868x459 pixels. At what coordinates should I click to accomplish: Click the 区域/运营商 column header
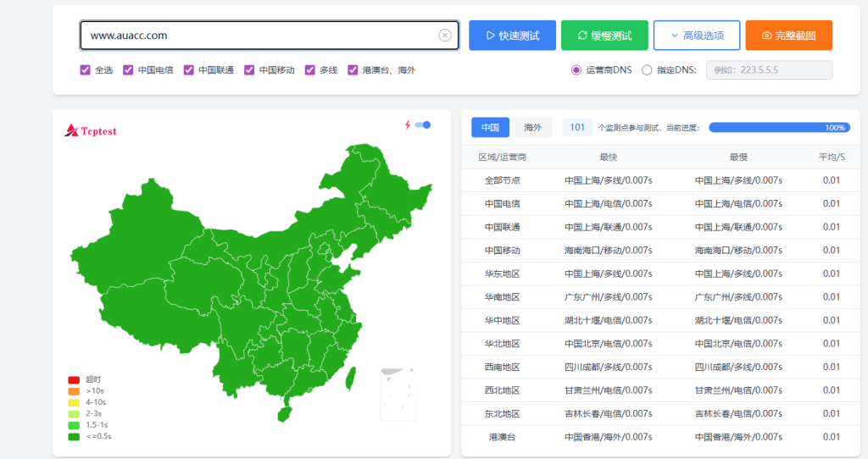tap(502, 157)
